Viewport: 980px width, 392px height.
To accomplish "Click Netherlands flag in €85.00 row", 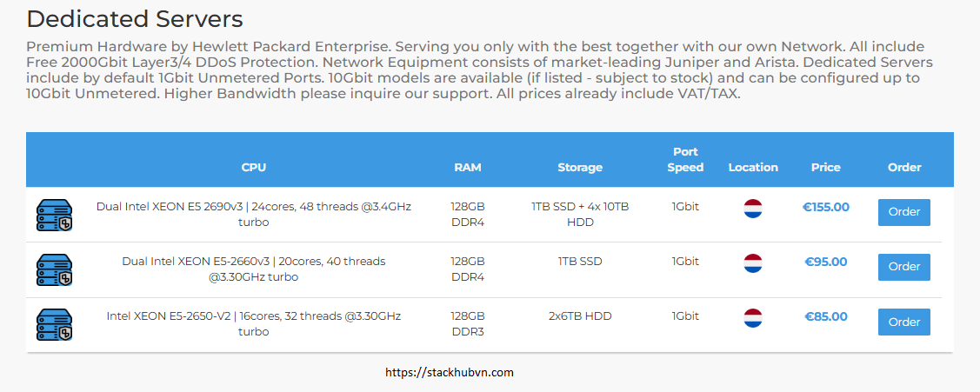I will (752, 318).
